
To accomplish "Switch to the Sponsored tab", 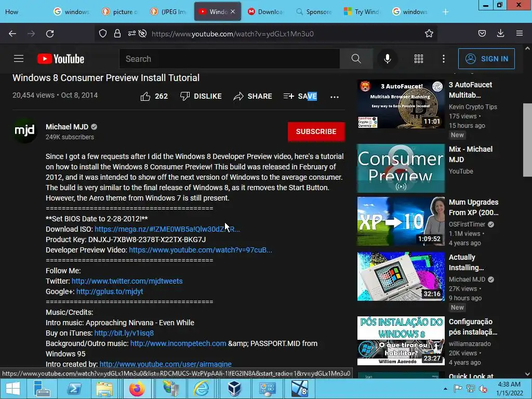I will pyautogui.click(x=314, y=11).
